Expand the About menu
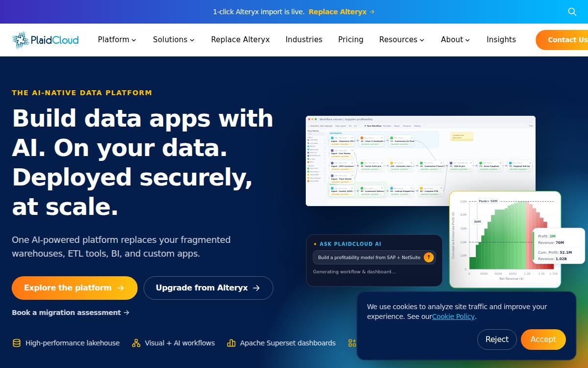The height and width of the screenshot is (368, 588). [456, 40]
